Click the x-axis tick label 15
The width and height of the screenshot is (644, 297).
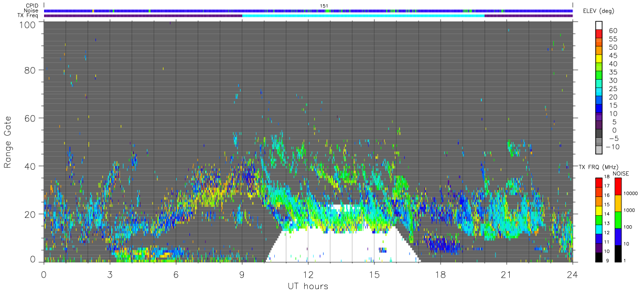point(374,274)
